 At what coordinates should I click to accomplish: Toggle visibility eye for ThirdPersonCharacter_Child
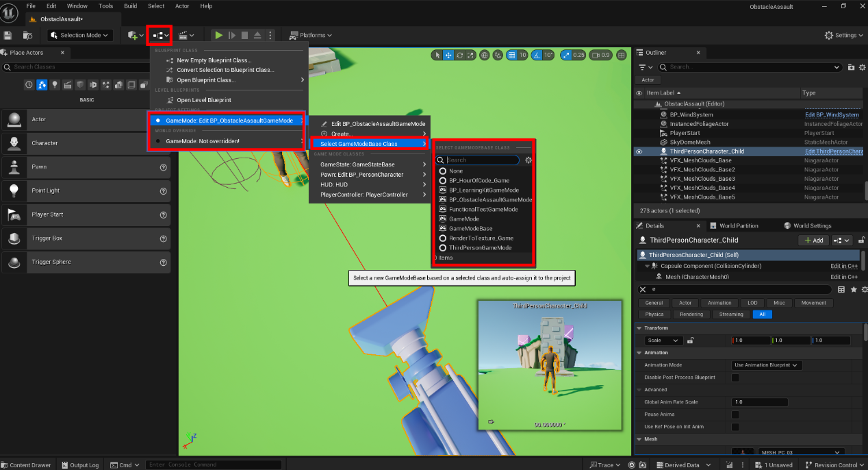pyautogui.click(x=639, y=151)
